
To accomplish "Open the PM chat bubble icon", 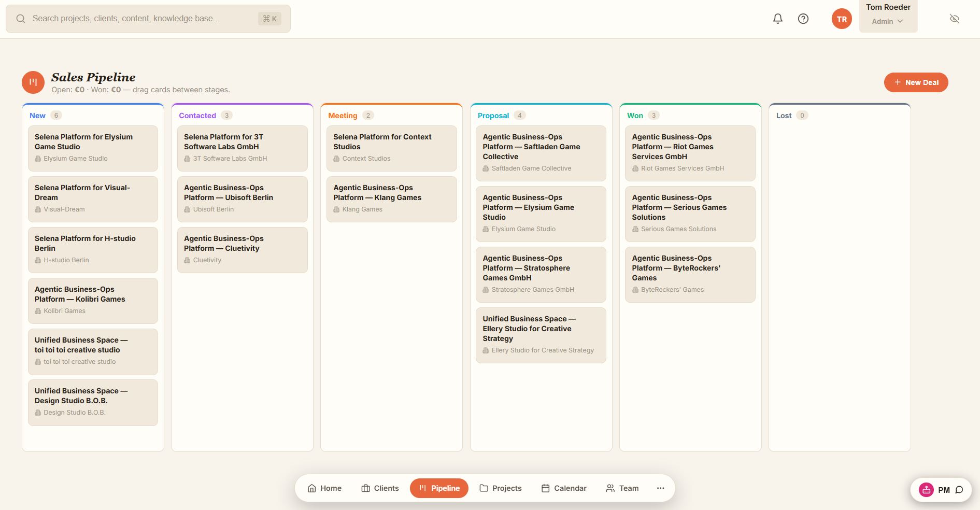I will (959, 490).
